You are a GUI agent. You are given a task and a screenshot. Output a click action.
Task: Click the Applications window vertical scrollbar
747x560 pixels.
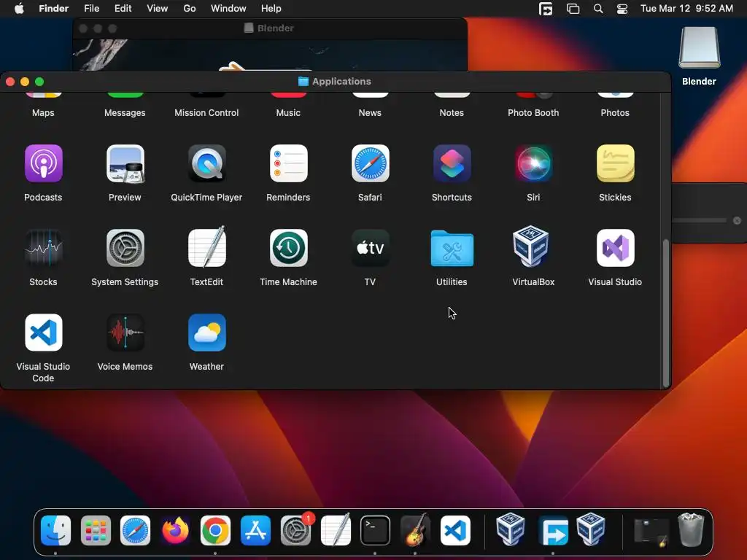pyautogui.click(x=665, y=314)
